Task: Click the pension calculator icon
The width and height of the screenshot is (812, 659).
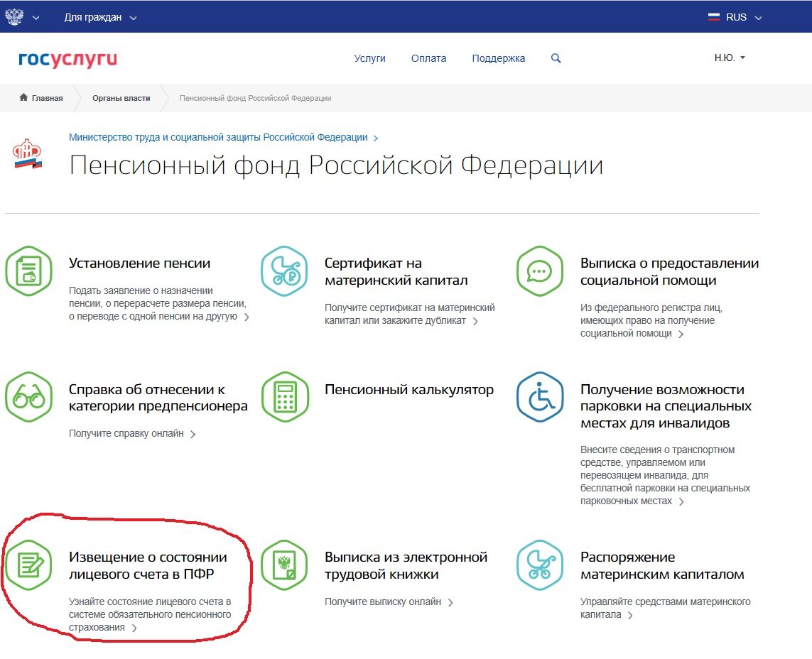Action: 285,396
